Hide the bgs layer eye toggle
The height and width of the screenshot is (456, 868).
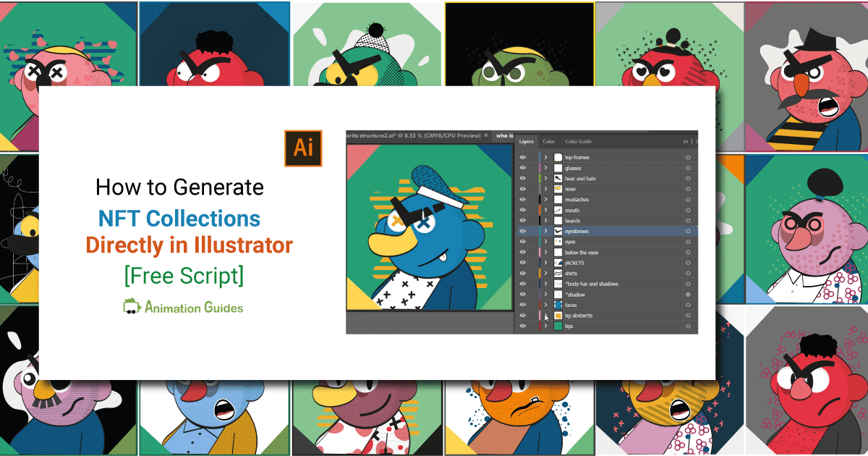(x=522, y=326)
